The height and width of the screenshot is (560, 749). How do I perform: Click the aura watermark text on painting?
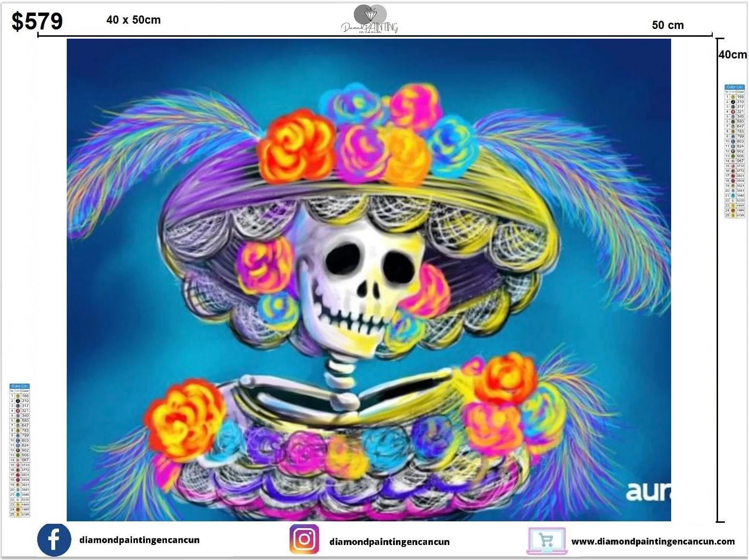click(x=648, y=491)
